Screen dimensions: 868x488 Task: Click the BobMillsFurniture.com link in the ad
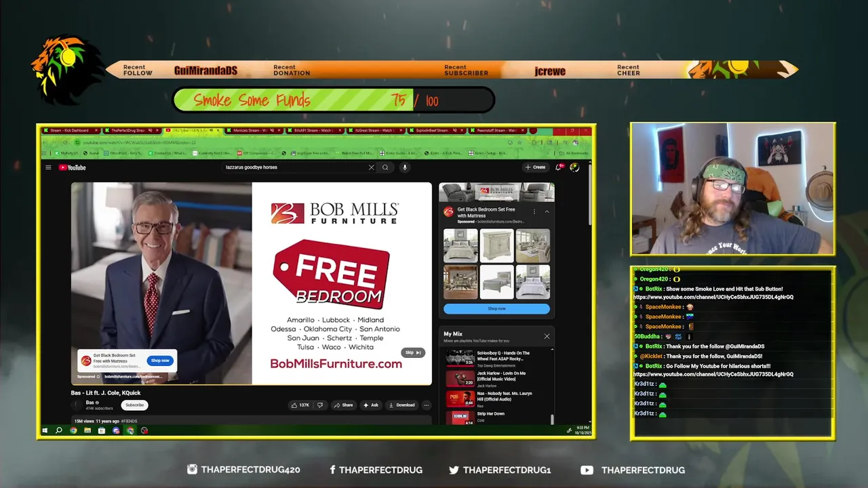tap(336, 364)
